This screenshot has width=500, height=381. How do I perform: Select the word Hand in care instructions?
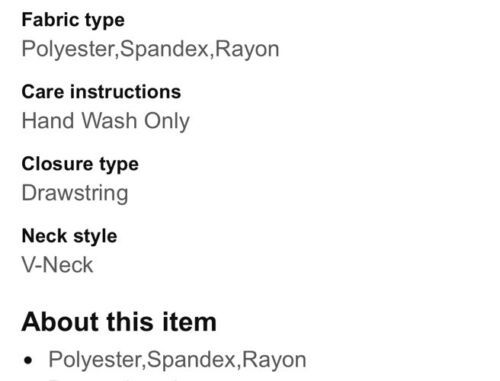click(49, 120)
